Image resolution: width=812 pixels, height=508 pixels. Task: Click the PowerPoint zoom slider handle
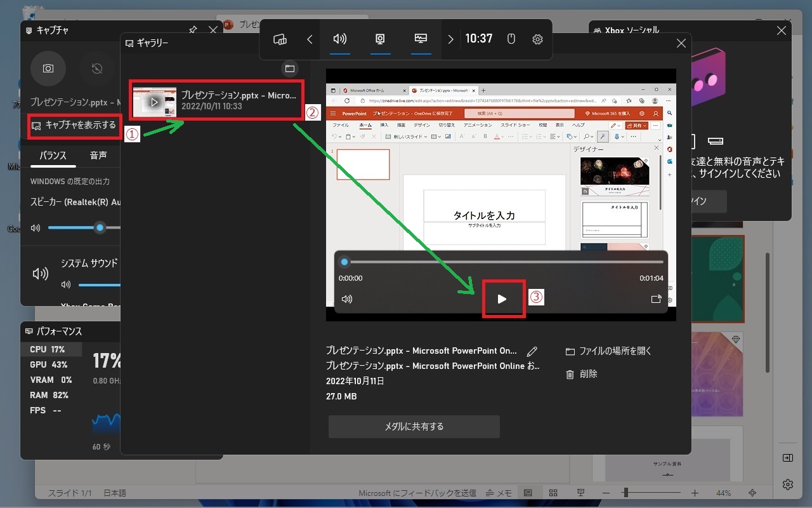tap(625, 493)
